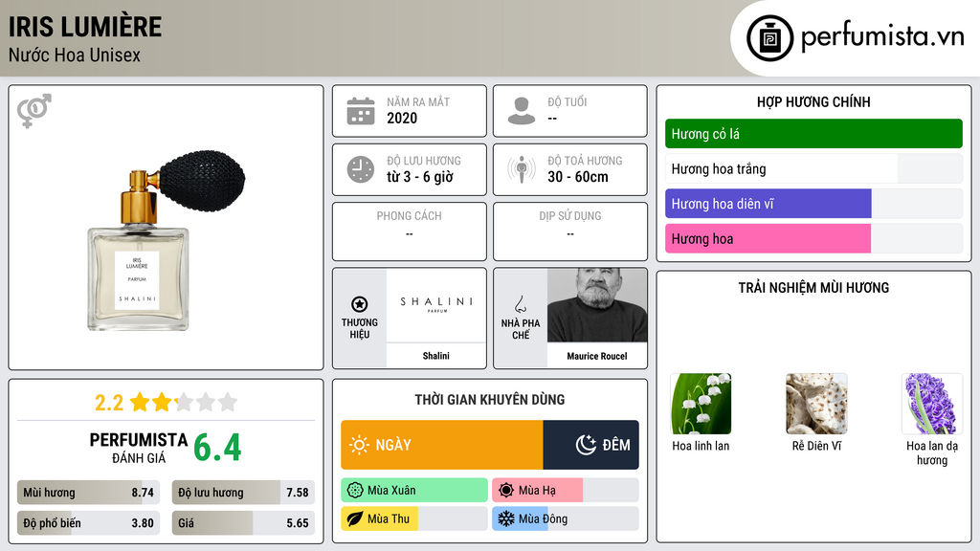The image size is (980, 551).
Task: Click the calendar icon beside Năm ra mắt
Action: (361, 111)
